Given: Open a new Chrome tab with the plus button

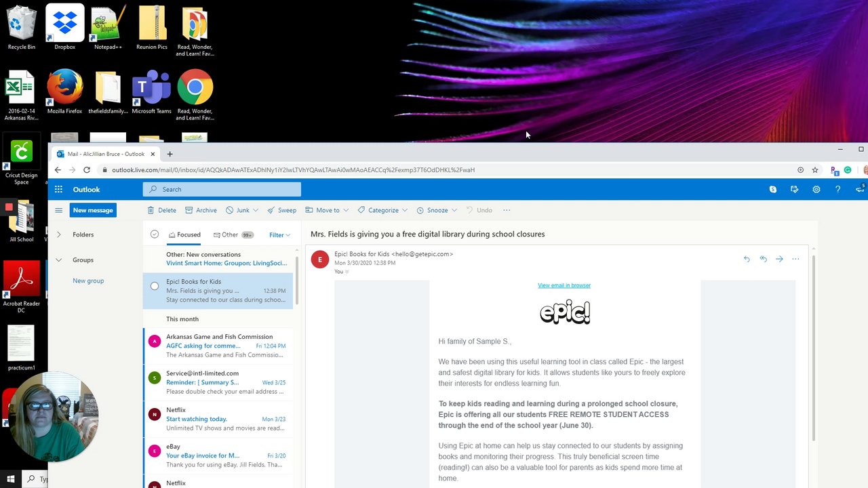Looking at the screenshot, I should point(170,154).
